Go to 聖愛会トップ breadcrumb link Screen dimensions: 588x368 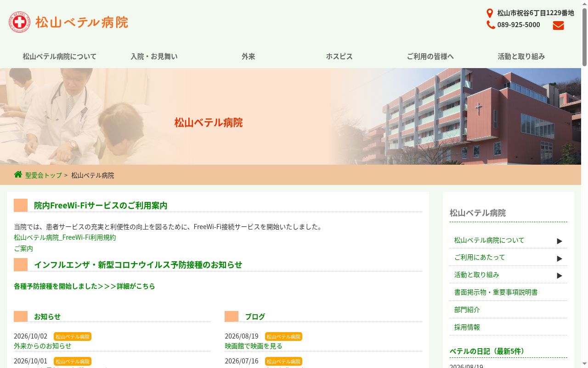click(x=44, y=175)
